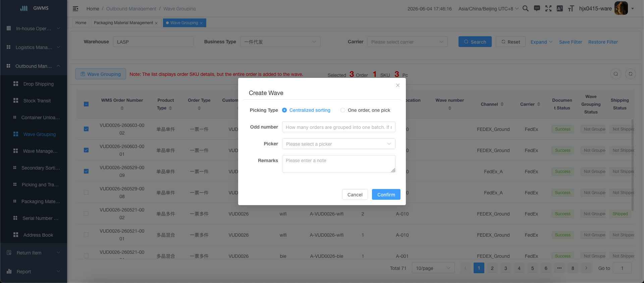This screenshot has height=283, width=644.
Task: Open the font size icon
Action: coord(571,8)
